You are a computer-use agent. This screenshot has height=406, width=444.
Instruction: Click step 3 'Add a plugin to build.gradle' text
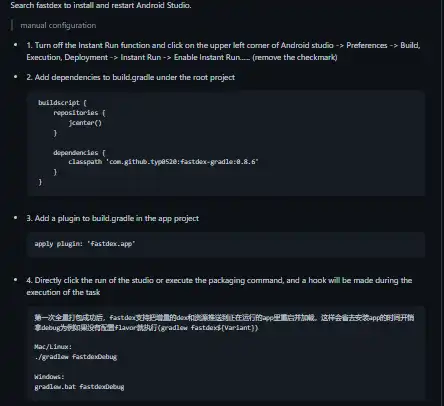point(113,218)
